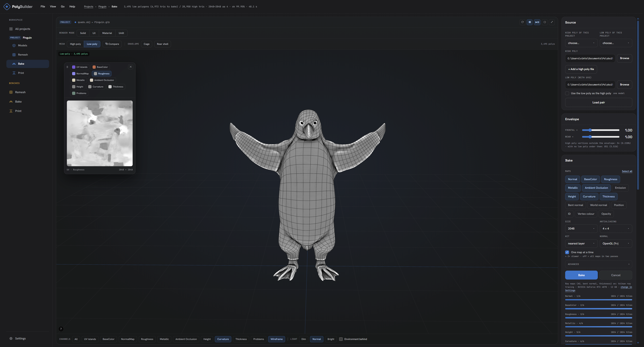Click the question mark help button in viewport
644x347 pixels.
point(61,329)
